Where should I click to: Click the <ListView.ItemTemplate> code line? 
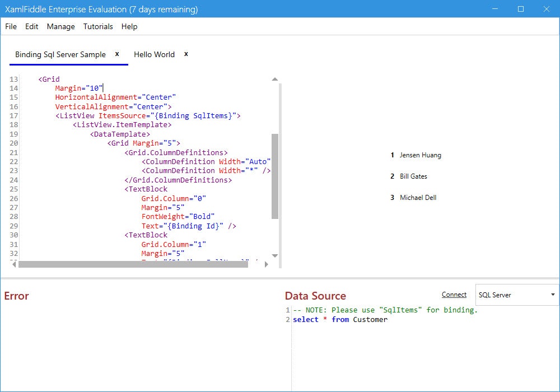[x=122, y=124]
